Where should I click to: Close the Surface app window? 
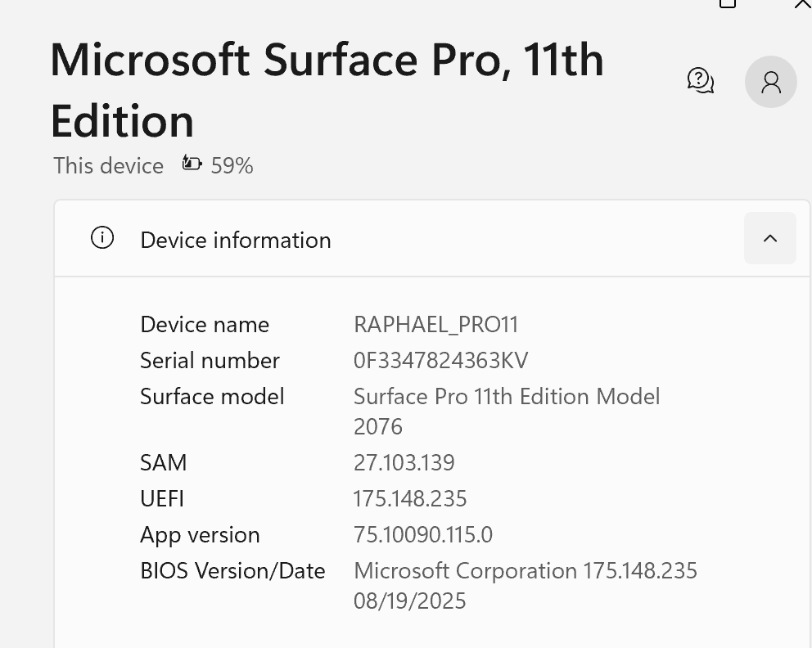pyautogui.click(x=802, y=3)
